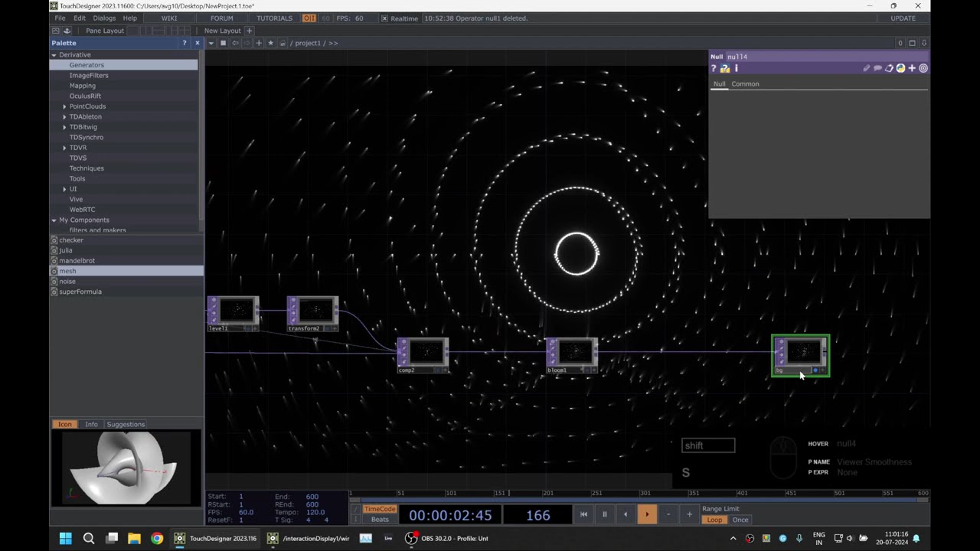Screen dimensions: 980x551
Task: Open the Help menu
Action: point(130,18)
